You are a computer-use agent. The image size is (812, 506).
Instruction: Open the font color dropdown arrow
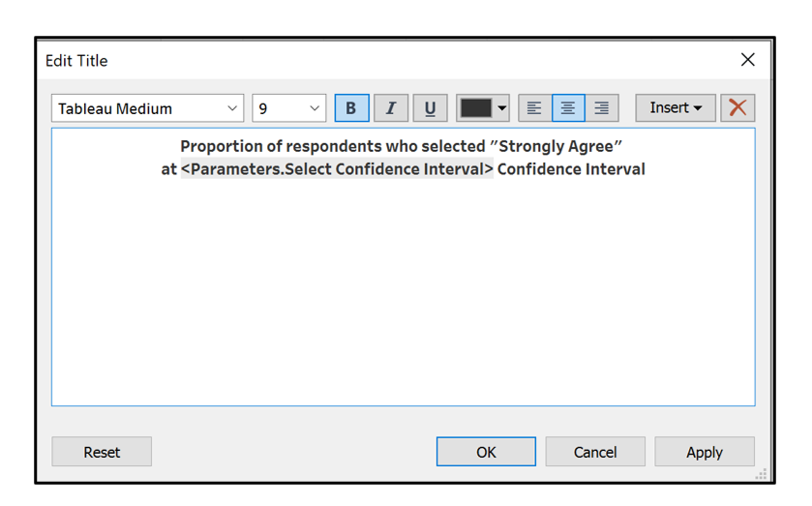click(502, 108)
